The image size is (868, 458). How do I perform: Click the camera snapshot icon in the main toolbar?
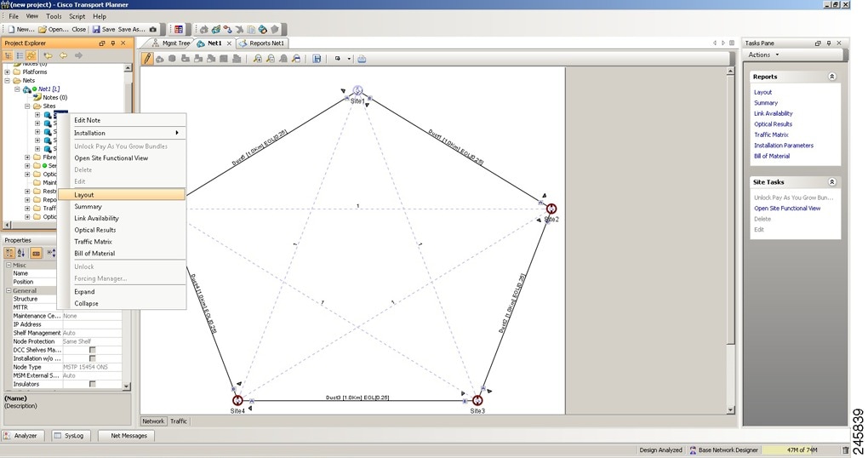tap(153, 29)
